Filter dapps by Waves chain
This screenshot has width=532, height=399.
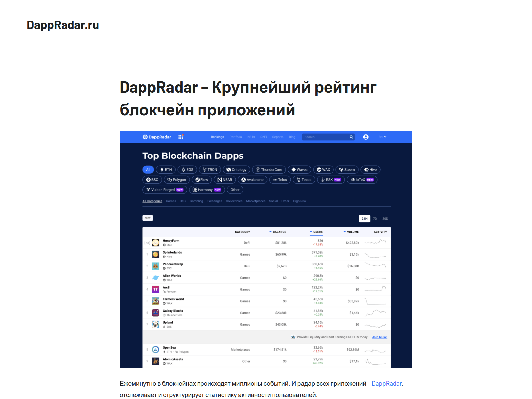[299, 170]
